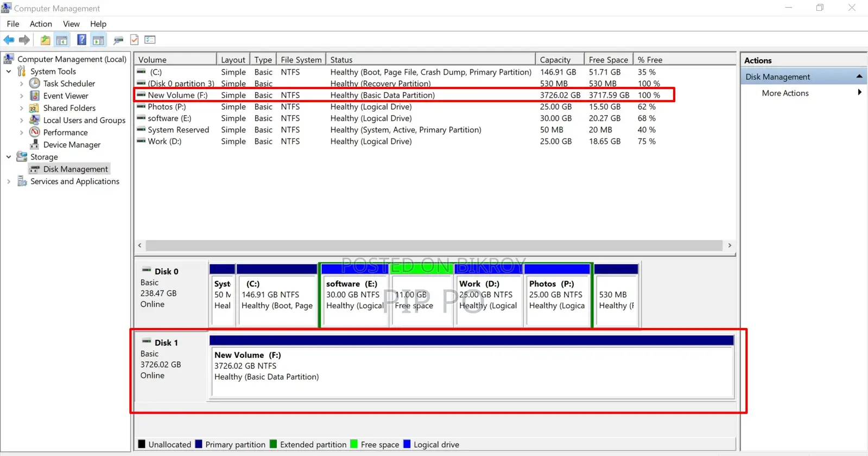The image size is (868, 456).
Task: Expand the Local Users and Groups node
Action: [x=22, y=120]
